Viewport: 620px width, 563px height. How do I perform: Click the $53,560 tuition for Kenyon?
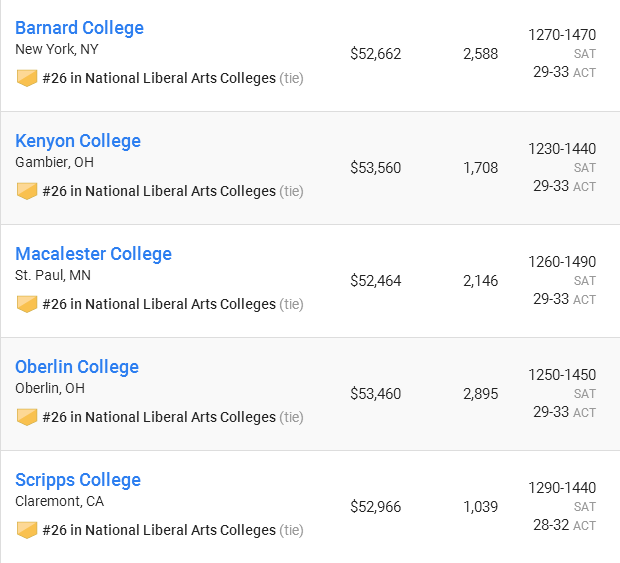point(376,168)
